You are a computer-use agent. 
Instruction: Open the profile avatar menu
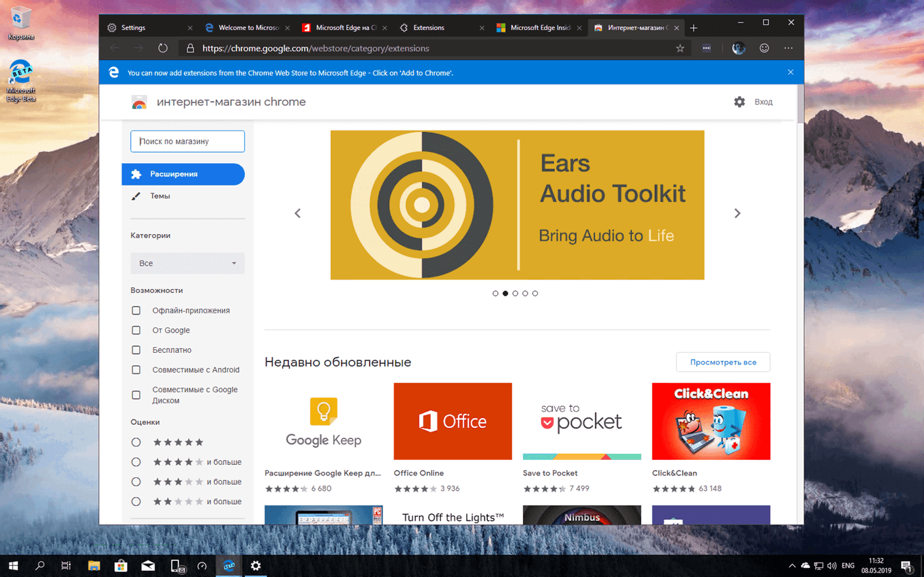coord(739,48)
